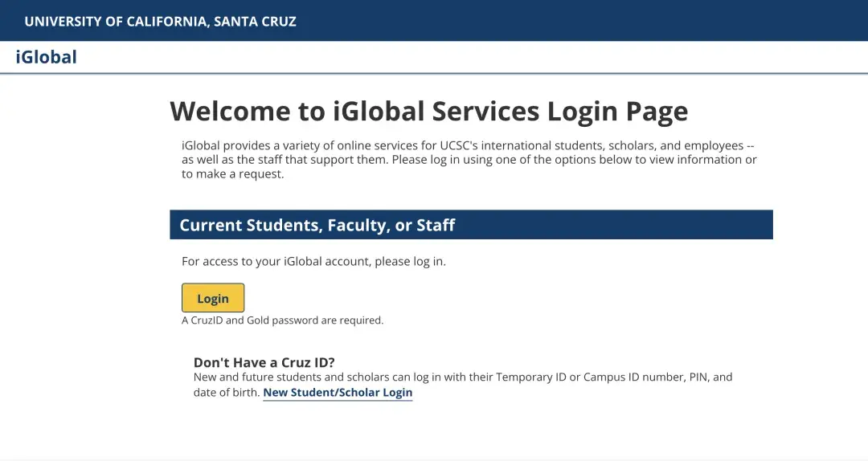Click the 'New and future students' paragraph
868x461 pixels.
point(463,377)
